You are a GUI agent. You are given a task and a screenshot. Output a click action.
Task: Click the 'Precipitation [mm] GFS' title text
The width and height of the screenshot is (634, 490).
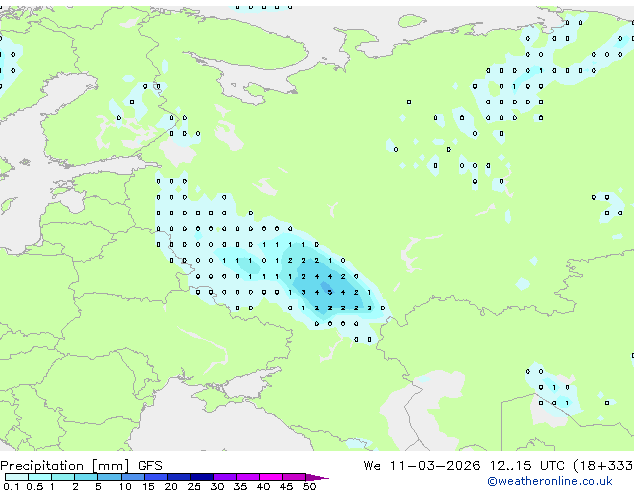(x=81, y=466)
